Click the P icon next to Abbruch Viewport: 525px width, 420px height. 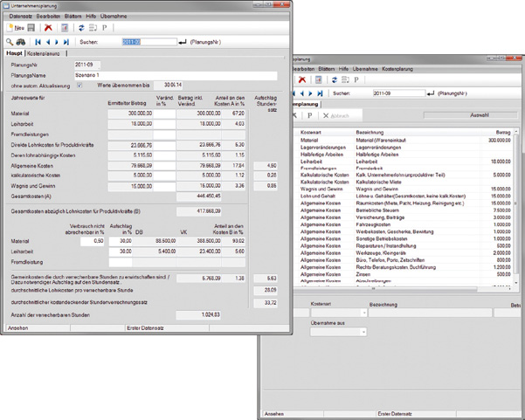pyautogui.click(x=310, y=115)
